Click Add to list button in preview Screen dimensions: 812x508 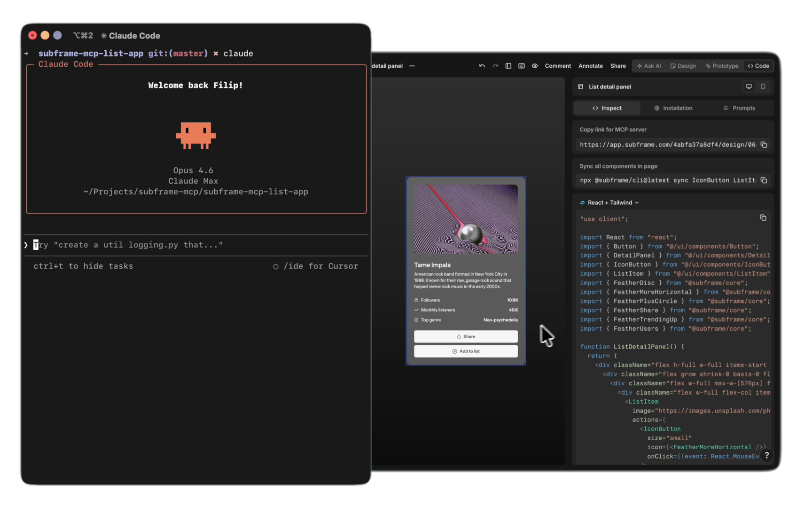pyautogui.click(x=465, y=351)
